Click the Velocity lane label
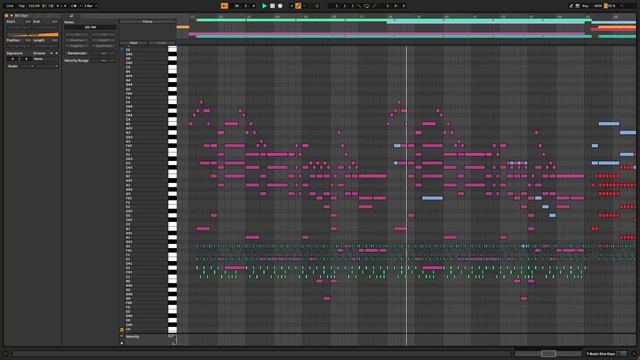This screenshot has height=360, width=640. click(x=133, y=337)
